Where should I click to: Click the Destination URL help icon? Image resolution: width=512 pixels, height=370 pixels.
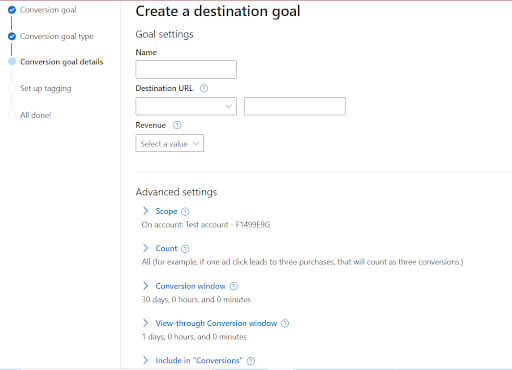click(204, 88)
